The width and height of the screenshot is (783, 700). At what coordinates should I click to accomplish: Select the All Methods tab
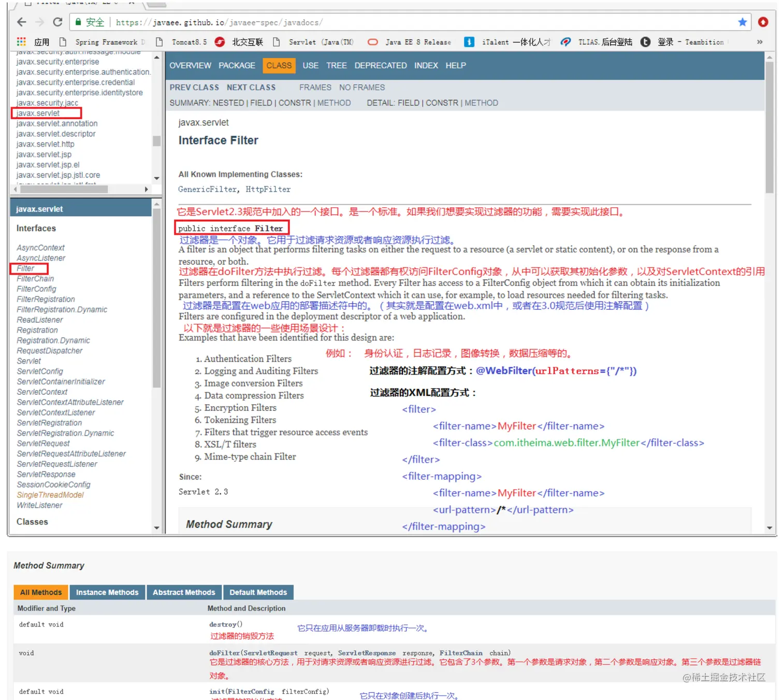(x=41, y=592)
